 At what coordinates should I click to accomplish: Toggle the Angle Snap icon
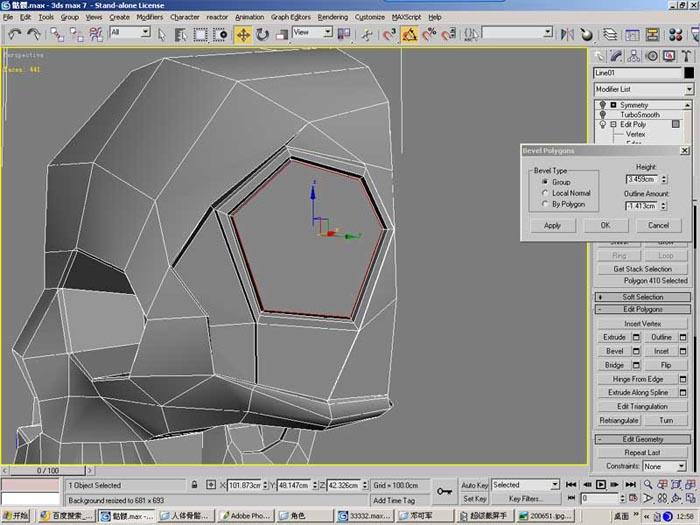tap(409, 34)
